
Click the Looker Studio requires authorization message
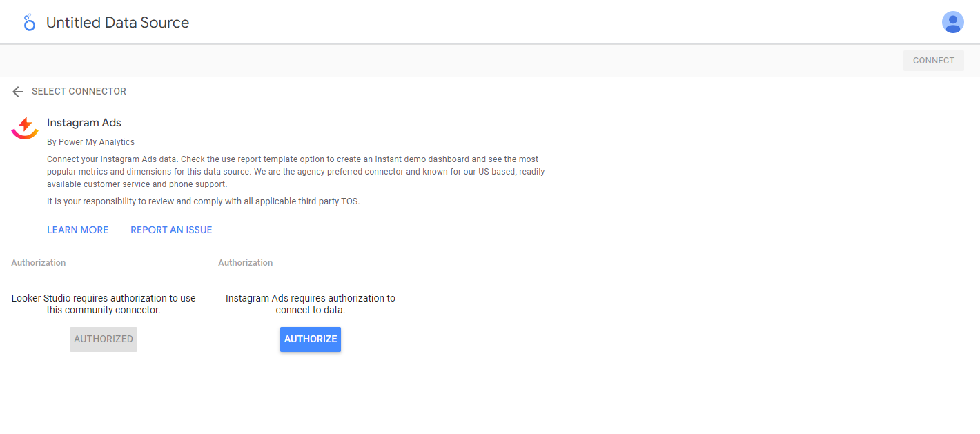click(104, 304)
